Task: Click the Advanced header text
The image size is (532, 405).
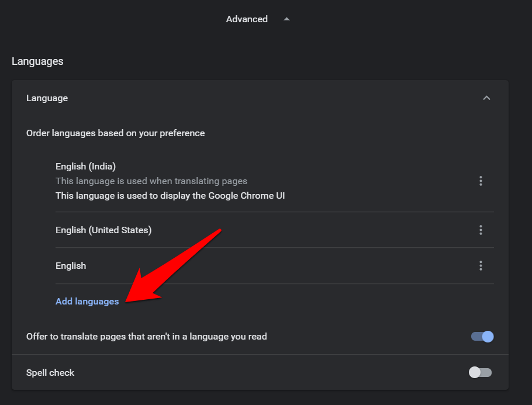Action: [247, 19]
